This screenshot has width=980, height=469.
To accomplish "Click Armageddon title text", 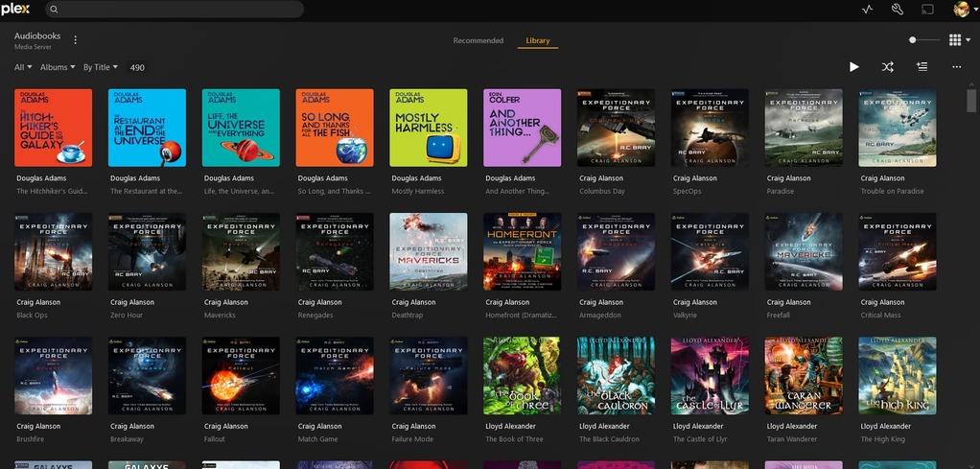I will pyautogui.click(x=600, y=316).
